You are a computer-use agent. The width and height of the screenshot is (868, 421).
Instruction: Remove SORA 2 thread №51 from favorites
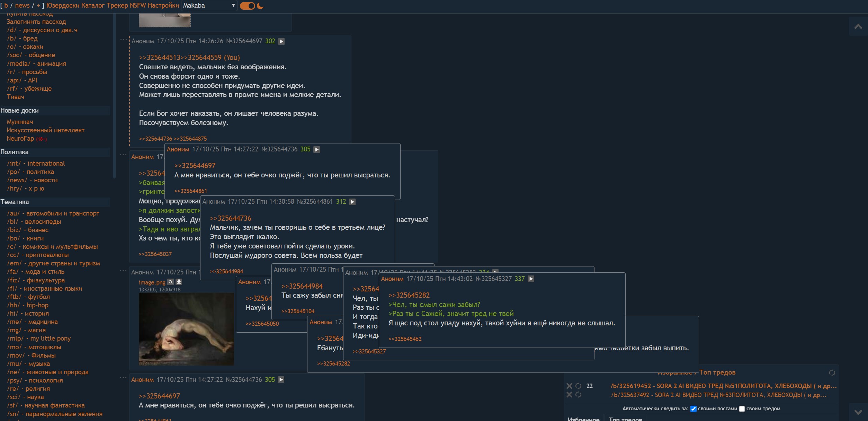tap(569, 386)
